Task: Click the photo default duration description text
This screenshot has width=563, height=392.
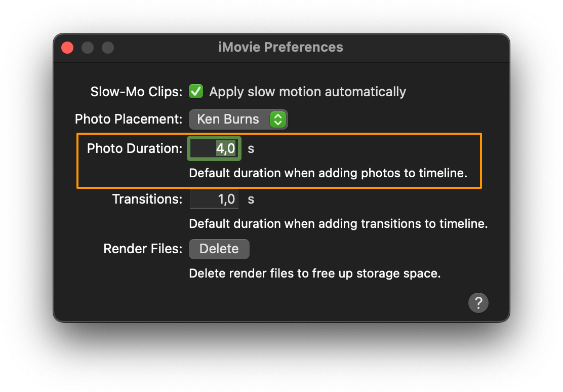Action: 328,173
